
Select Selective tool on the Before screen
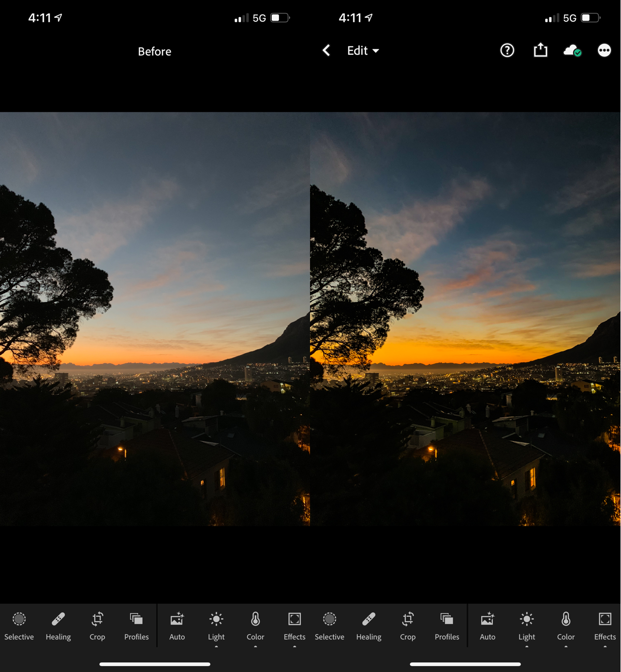click(x=19, y=626)
